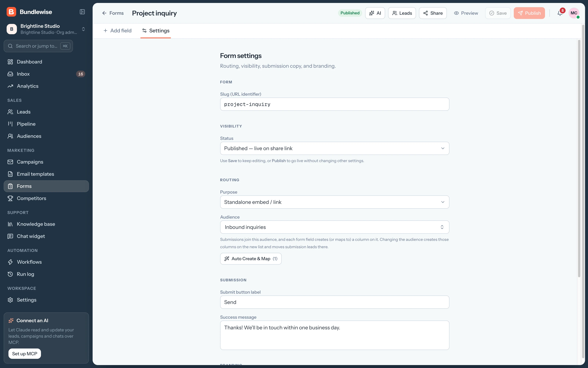Open the Audiences list
The width and height of the screenshot is (588, 368).
46,136
